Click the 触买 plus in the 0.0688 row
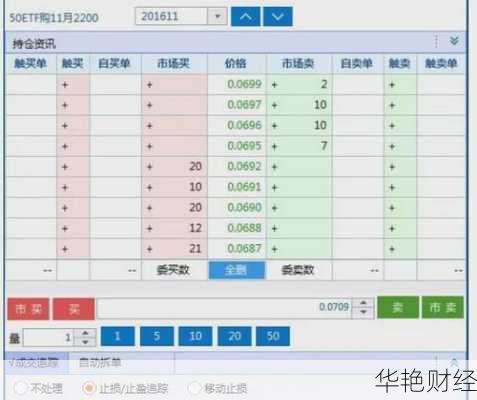The width and height of the screenshot is (477, 400). (65, 229)
